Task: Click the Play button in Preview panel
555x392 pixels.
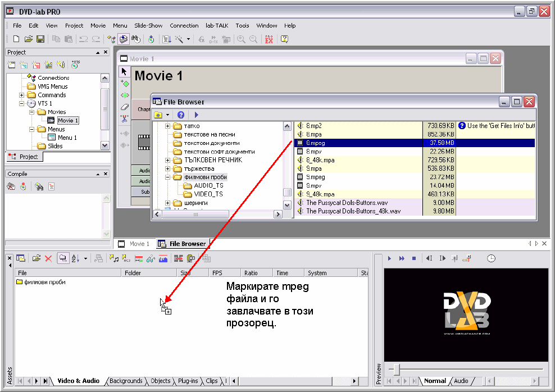Action: [x=389, y=258]
